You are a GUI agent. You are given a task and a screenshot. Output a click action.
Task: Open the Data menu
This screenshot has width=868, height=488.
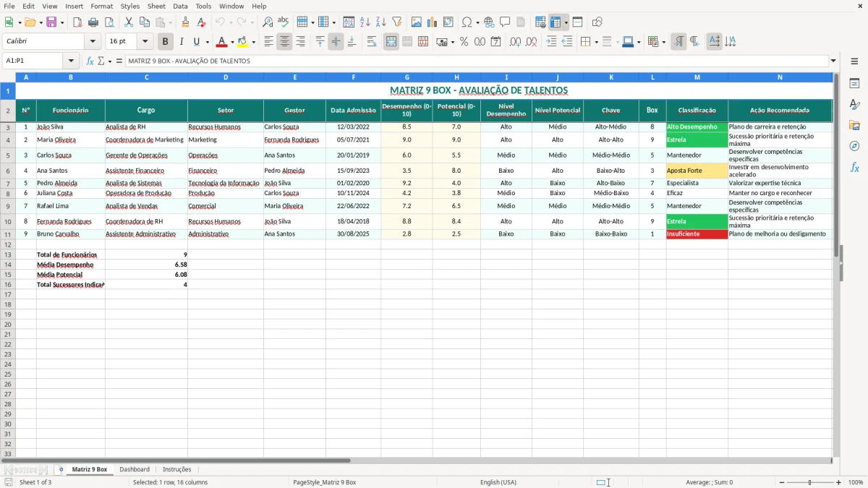coord(180,6)
